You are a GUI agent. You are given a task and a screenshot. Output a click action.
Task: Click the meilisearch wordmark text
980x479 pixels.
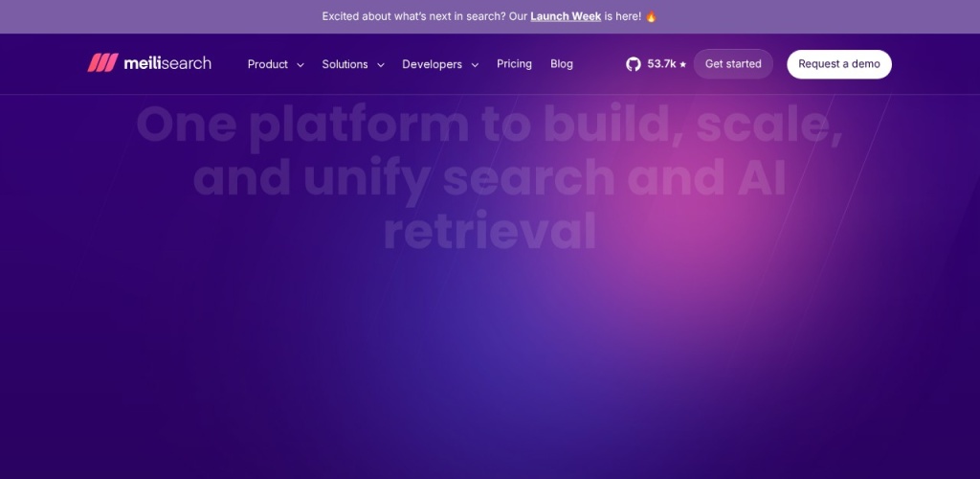tap(167, 64)
